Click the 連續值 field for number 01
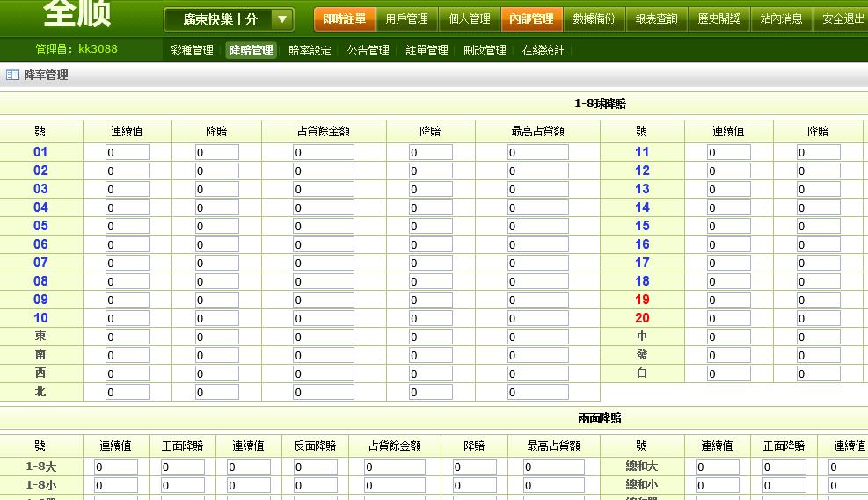This screenshot has height=500, width=868. click(128, 153)
